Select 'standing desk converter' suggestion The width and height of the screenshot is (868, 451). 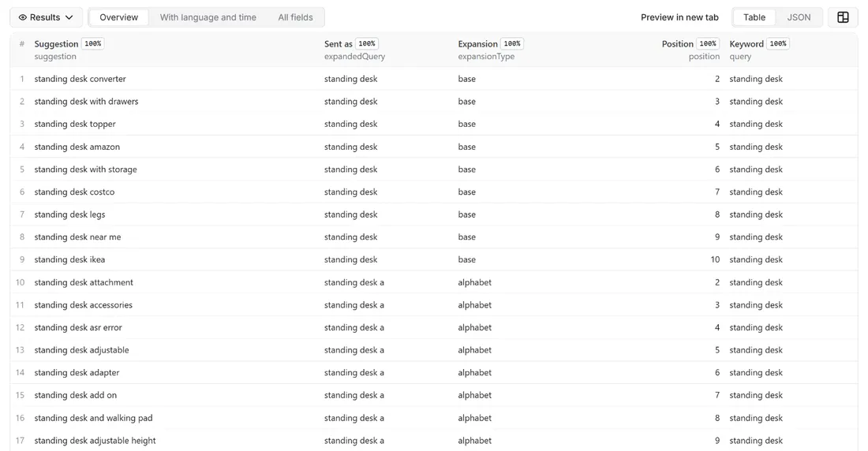80,79
